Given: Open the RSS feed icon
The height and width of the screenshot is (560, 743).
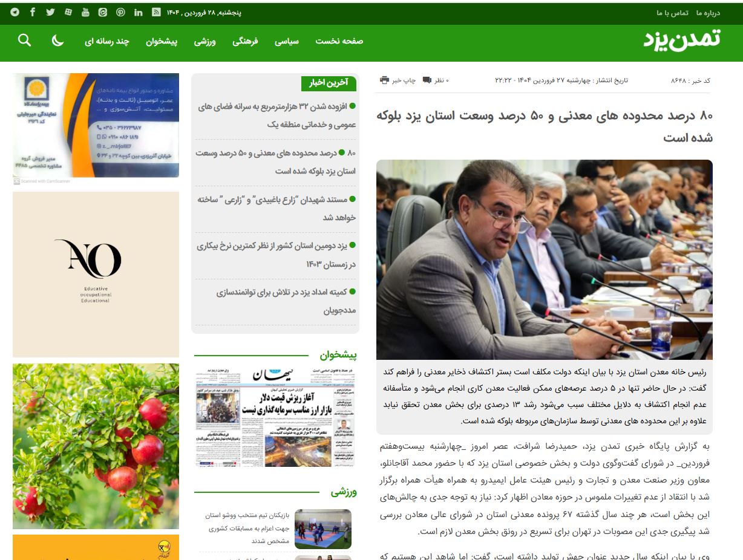Looking at the screenshot, I should click(155, 12).
